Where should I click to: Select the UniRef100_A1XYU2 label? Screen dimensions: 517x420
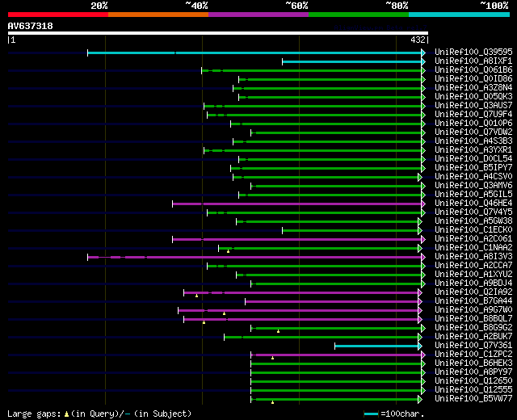click(473, 275)
